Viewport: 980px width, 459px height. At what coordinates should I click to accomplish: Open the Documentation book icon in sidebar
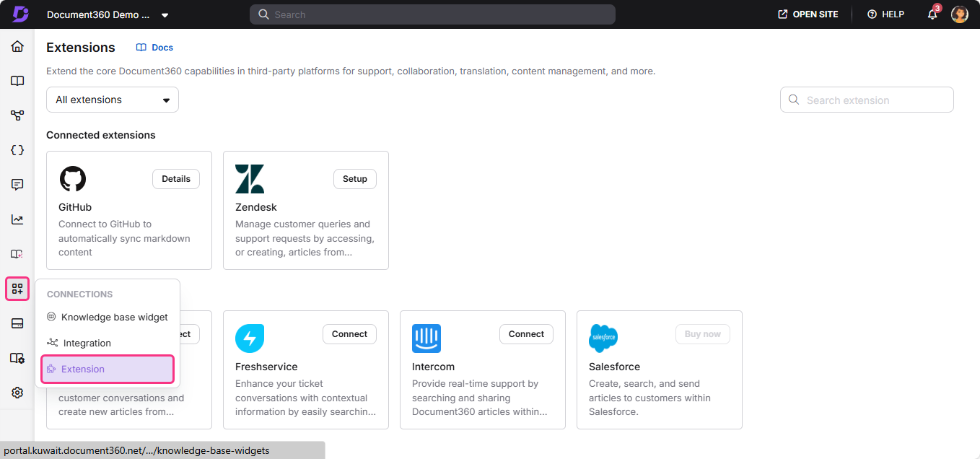coord(17,80)
